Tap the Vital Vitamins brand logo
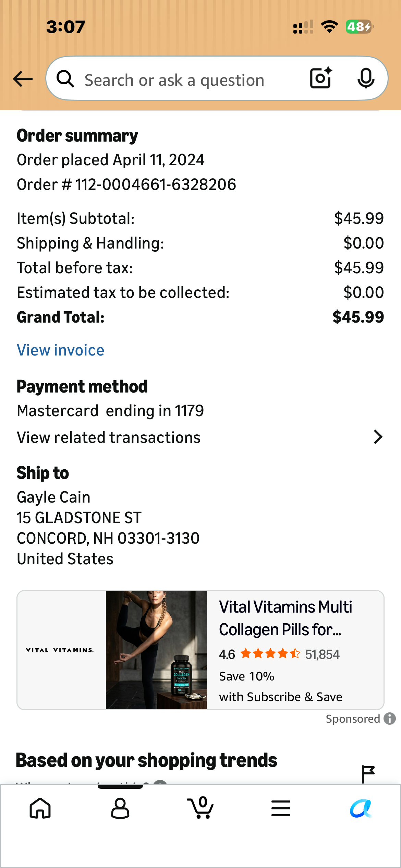 tap(60, 650)
